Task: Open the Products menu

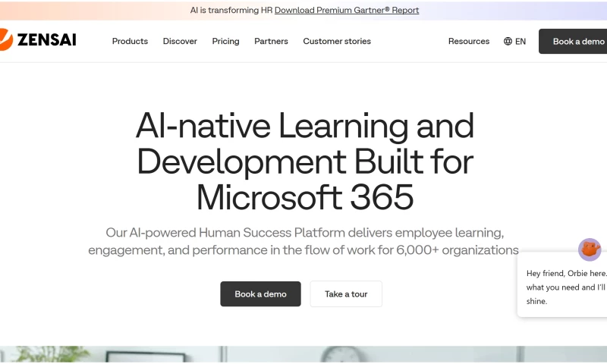Action: (130, 42)
